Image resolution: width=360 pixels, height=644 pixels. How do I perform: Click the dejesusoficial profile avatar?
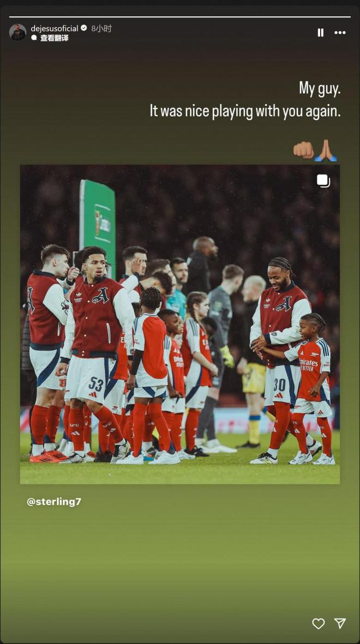point(17,32)
